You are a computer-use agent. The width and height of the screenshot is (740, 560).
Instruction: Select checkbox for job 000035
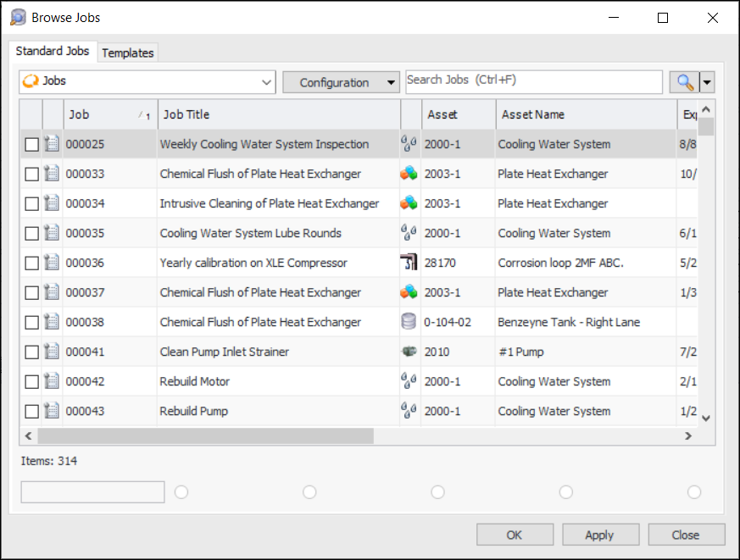[x=31, y=233]
